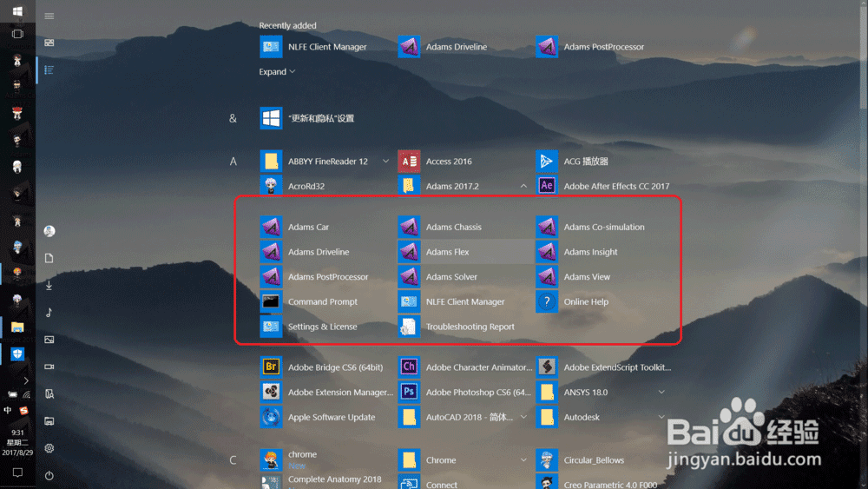Open Settings & License
This screenshot has width=868, height=489.
pos(326,327)
